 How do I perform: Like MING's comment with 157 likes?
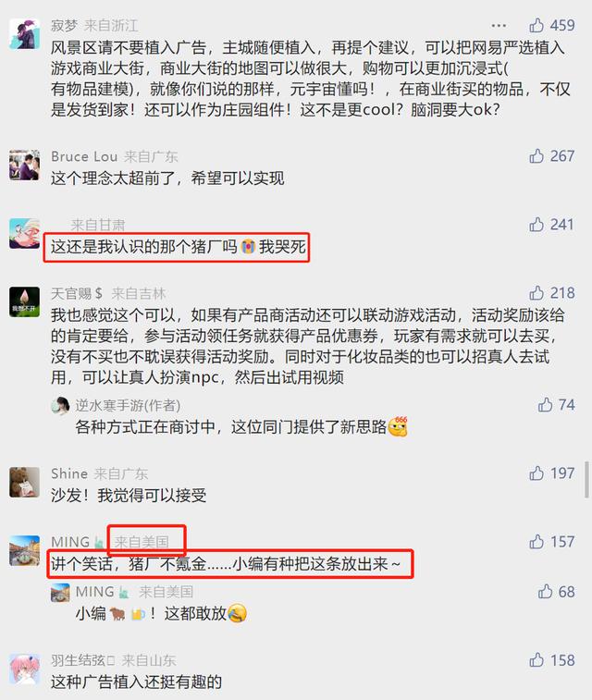536,542
